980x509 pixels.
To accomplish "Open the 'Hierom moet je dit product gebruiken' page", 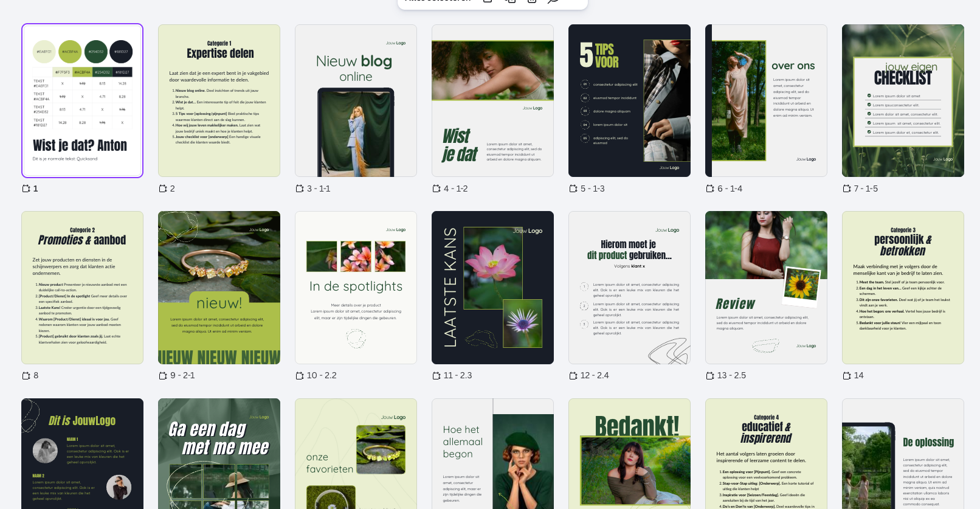I will pyautogui.click(x=629, y=288).
